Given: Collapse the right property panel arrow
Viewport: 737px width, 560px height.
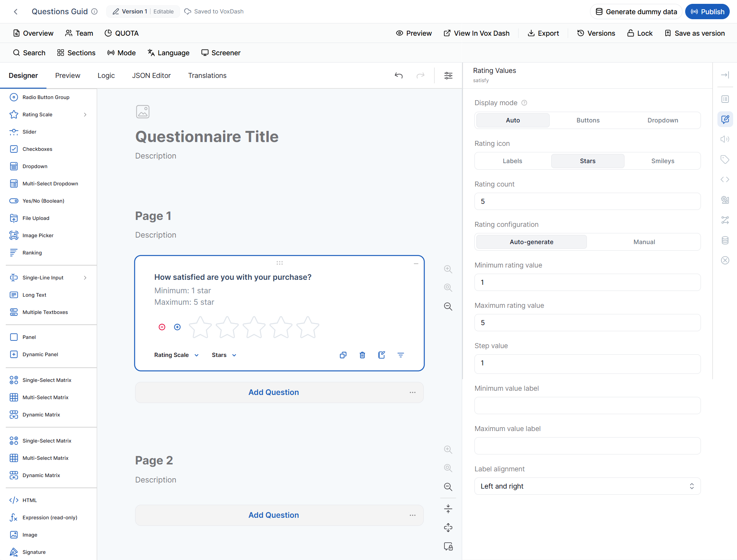Looking at the screenshot, I should pos(725,75).
